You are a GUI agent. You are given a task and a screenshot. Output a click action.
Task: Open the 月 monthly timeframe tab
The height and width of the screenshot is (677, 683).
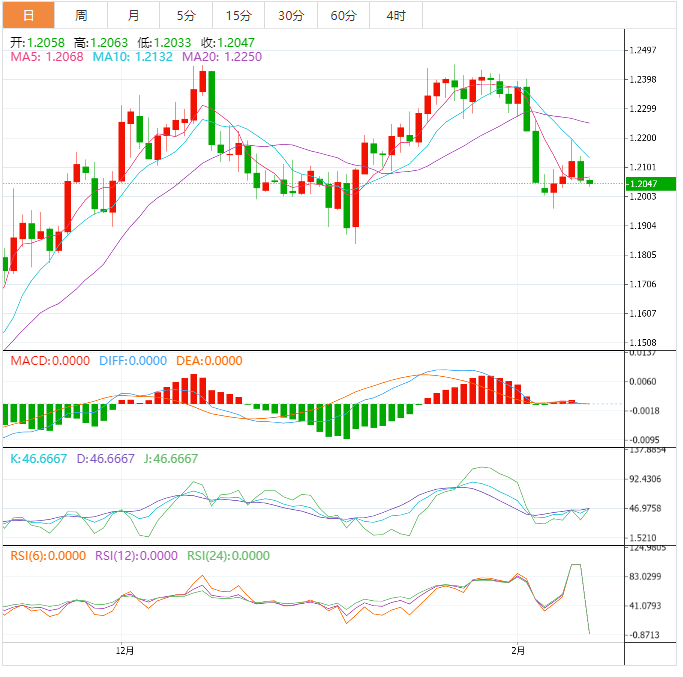click(x=134, y=15)
